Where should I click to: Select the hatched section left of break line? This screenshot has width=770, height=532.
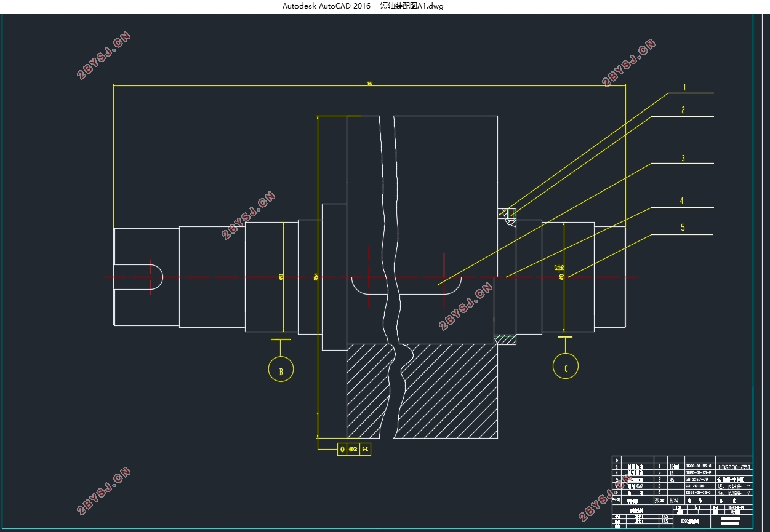366,391
